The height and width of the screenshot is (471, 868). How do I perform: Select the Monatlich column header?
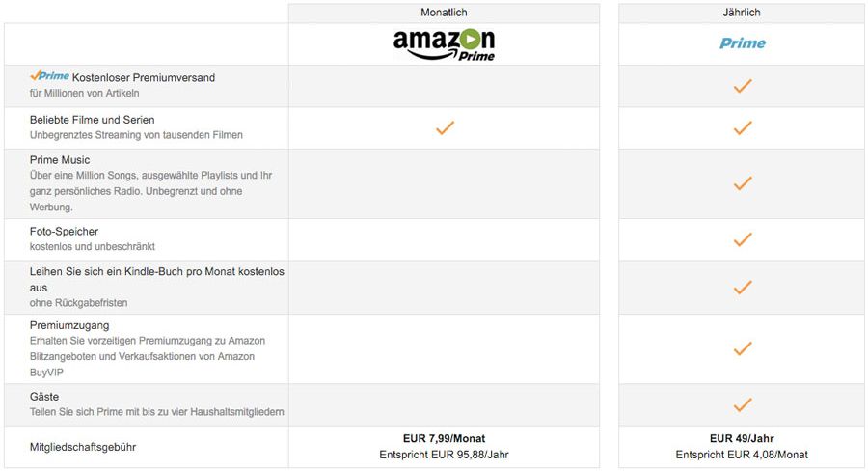(444, 13)
